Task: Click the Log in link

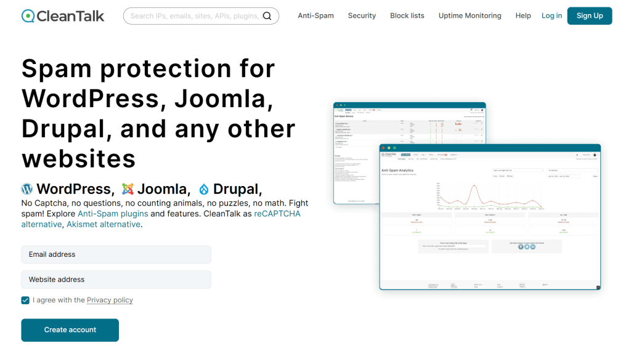Action: click(552, 16)
